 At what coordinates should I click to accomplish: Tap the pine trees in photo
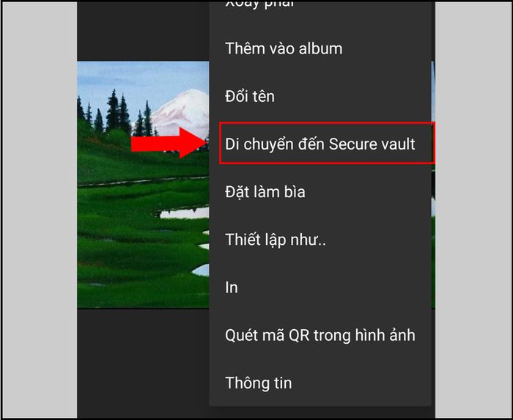pyautogui.click(x=114, y=113)
